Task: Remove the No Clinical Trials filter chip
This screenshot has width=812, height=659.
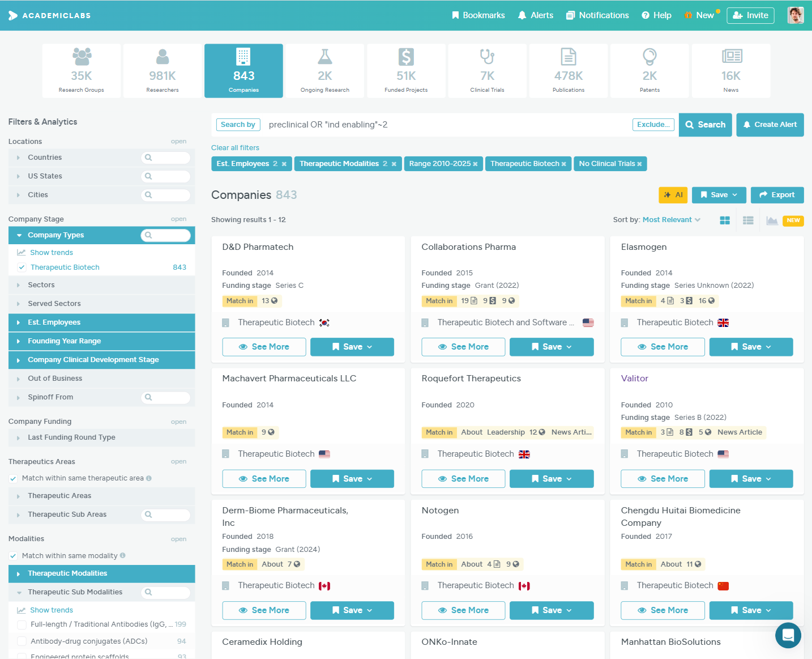Action: point(639,164)
